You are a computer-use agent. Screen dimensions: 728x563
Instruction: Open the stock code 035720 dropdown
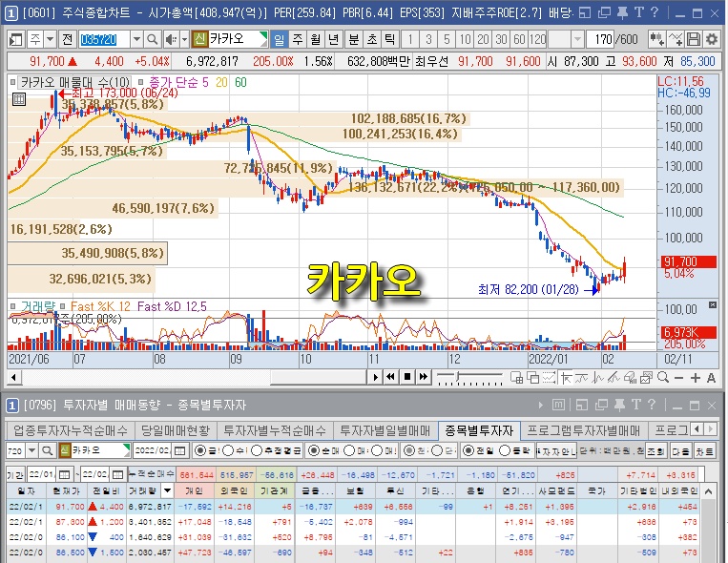[136, 39]
